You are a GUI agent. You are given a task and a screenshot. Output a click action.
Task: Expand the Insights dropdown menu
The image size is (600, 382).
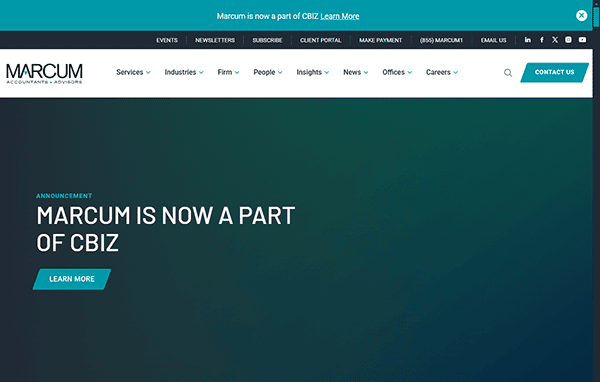313,72
